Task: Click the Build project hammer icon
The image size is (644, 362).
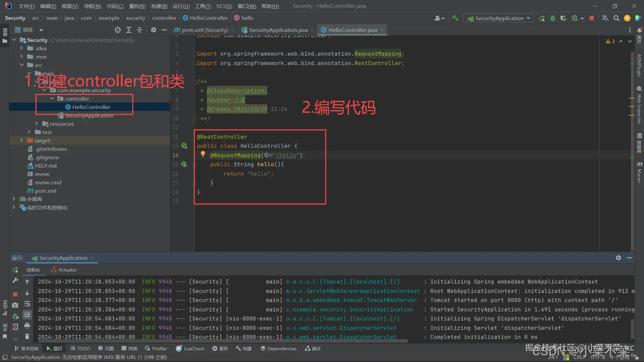Action: point(455,18)
